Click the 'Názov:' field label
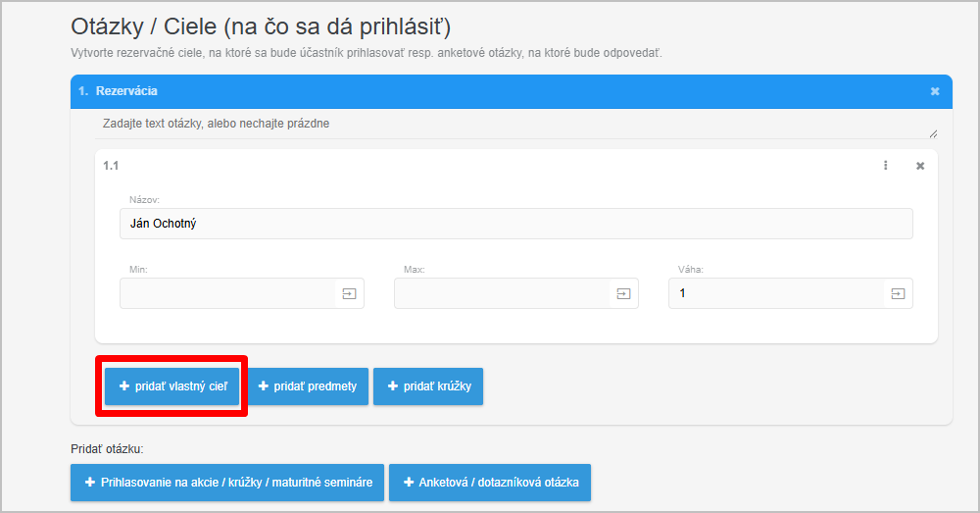This screenshot has height=513, width=980. coord(144,199)
